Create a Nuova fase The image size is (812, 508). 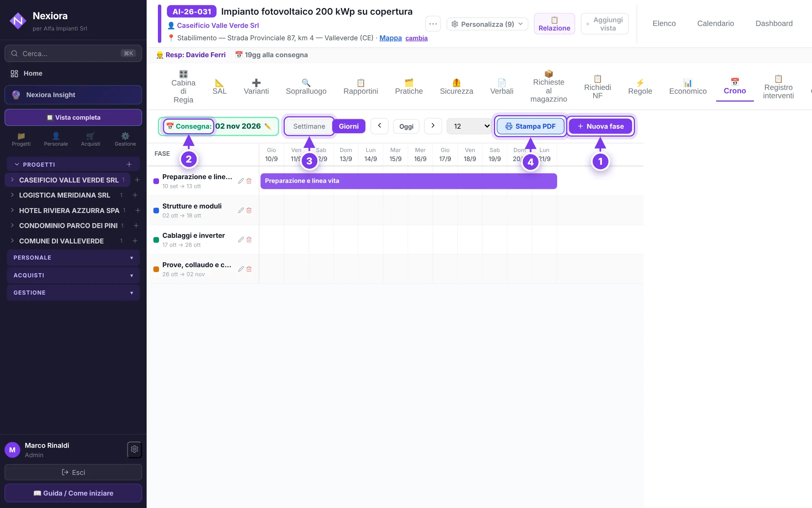[x=600, y=126]
